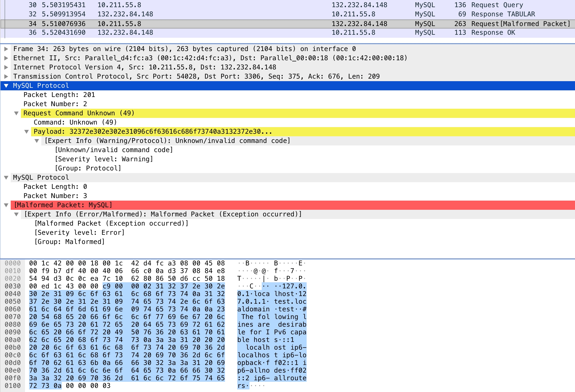The width and height of the screenshot is (575, 392).
Task: Expand Transmission Control Protocol arrow
Action: (x=6, y=76)
